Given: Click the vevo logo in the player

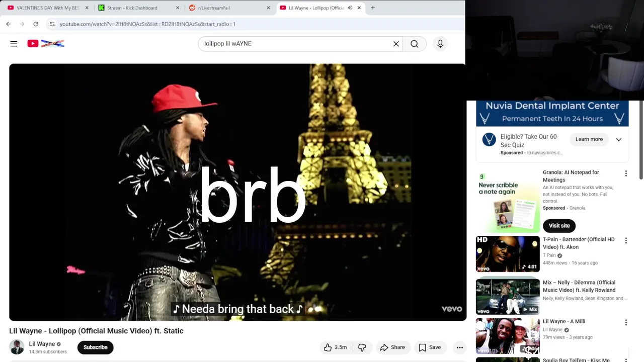Looking at the screenshot, I should [x=451, y=309].
